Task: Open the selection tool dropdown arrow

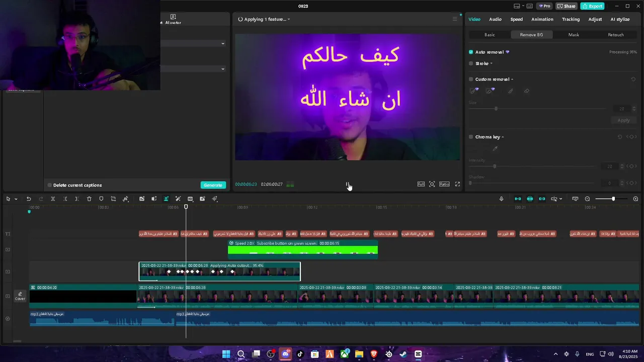Action: pyautogui.click(x=16, y=199)
